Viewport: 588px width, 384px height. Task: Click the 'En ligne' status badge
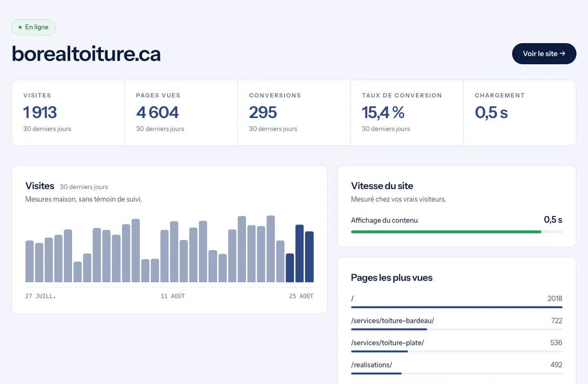click(34, 27)
